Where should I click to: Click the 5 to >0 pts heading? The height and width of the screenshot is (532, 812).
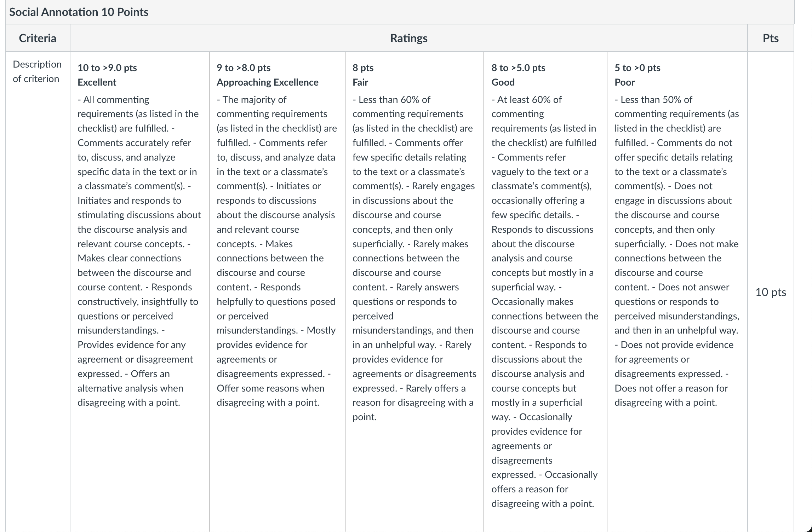[637, 68]
